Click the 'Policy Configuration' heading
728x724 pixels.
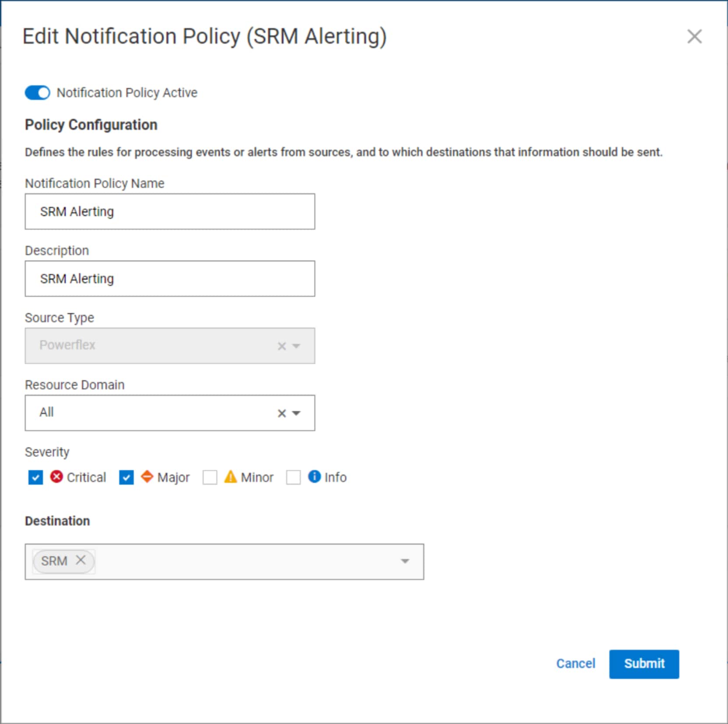point(91,125)
